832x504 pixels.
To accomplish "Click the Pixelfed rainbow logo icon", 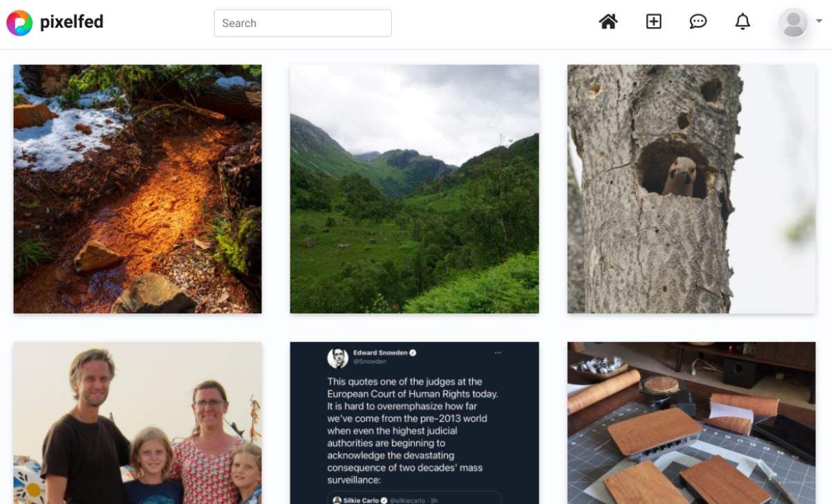I will click(x=19, y=23).
